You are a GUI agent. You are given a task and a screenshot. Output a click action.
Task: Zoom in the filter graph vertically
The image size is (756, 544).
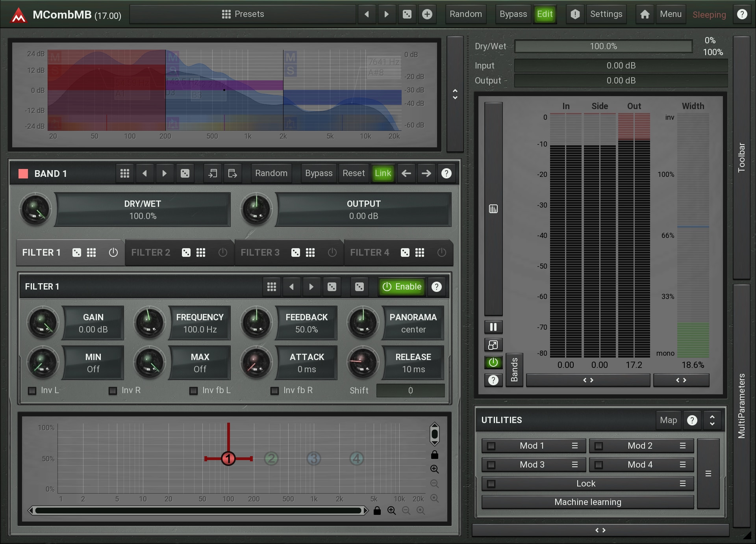coord(434,469)
